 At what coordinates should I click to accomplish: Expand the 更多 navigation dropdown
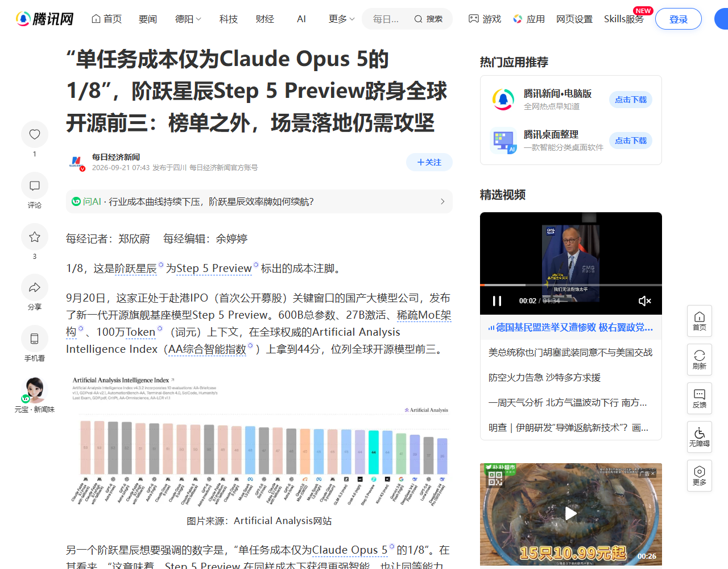(341, 19)
